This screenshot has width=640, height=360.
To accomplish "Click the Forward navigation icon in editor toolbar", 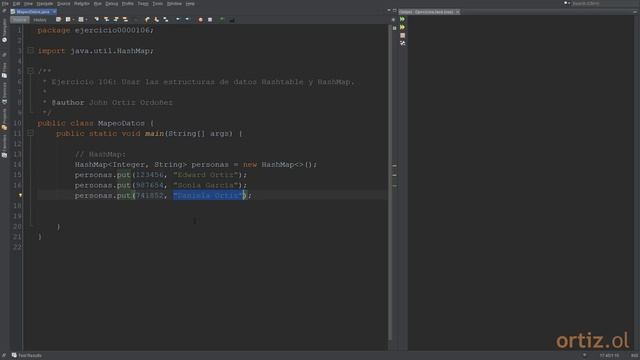I will click(81, 20).
